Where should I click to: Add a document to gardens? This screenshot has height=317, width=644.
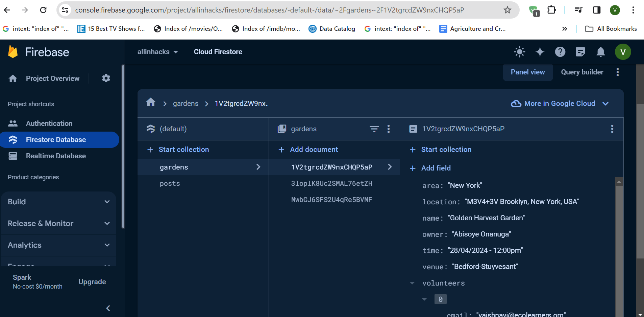point(308,150)
